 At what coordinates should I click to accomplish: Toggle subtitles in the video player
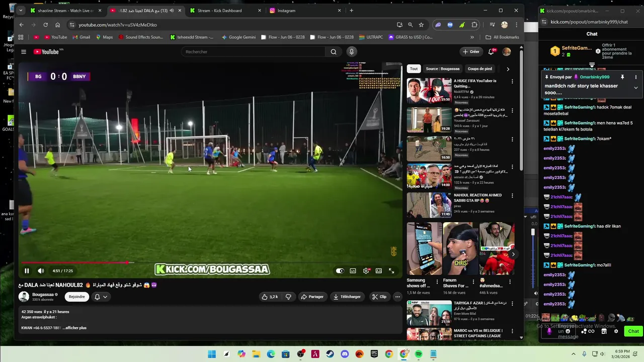click(353, 271)
